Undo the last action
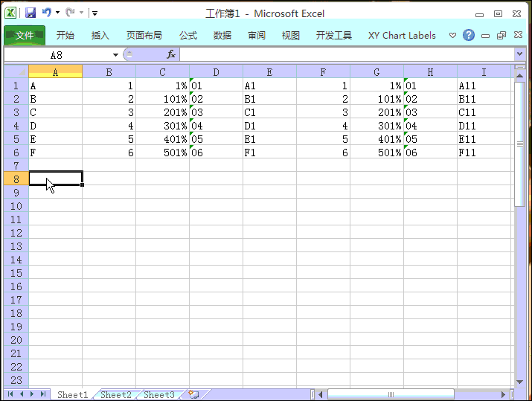This screenshot has height=401, width=532. (x=46, y=13)
